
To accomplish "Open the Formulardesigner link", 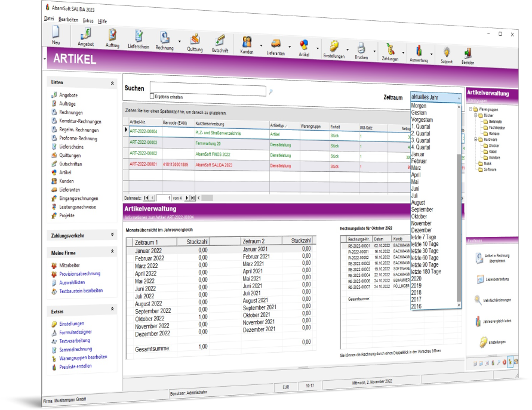I will [x=75, y=332].
